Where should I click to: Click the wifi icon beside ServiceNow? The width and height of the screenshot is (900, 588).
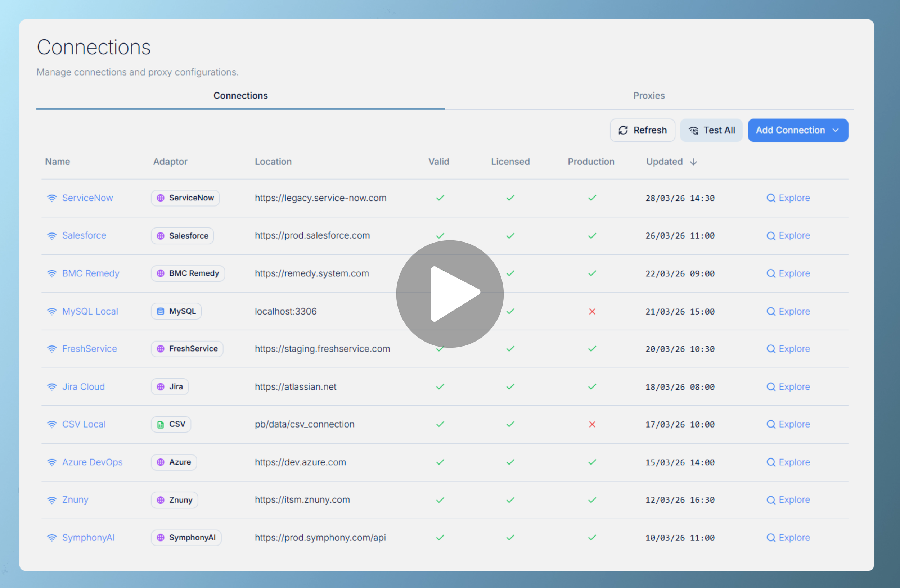(52, 198)
